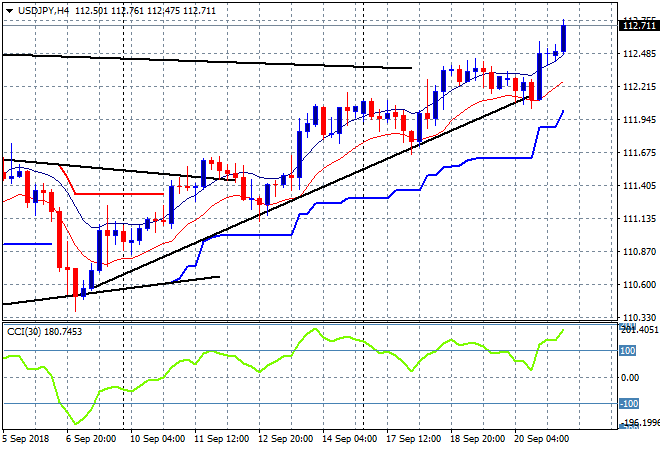The image size is (660, 450).
Task: Select the current price tag 112.711
Action: (639, 26)
